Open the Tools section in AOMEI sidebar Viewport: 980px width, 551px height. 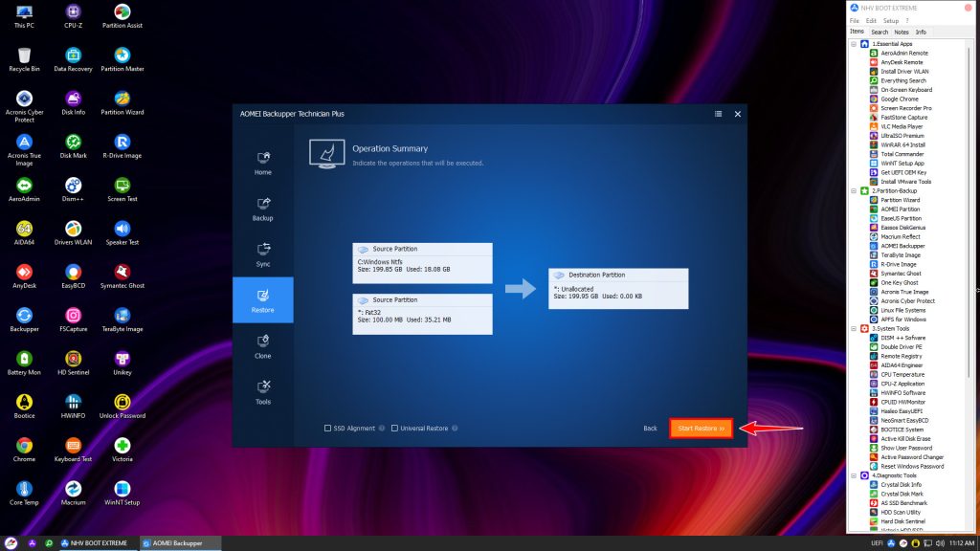tap(263, 391)
